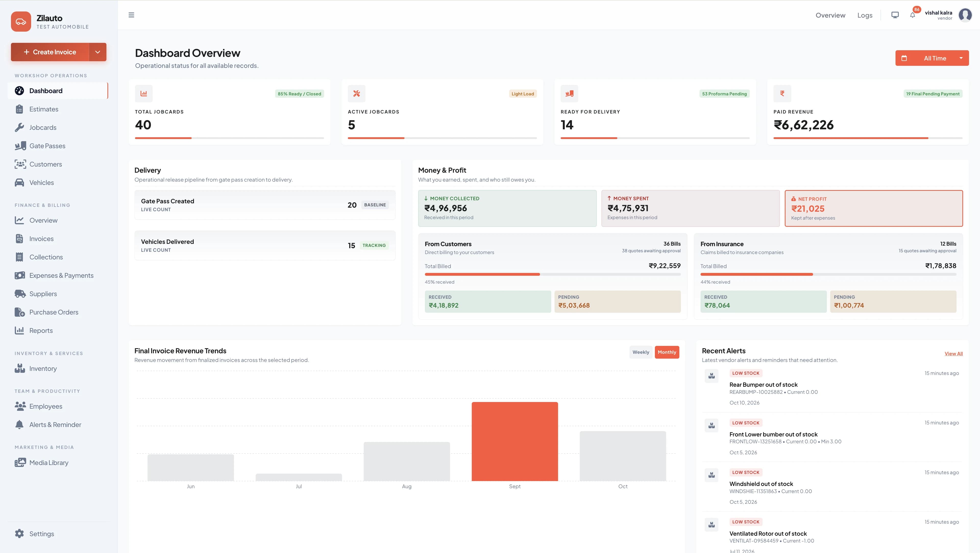Open Employees menu item
Viewport: 980px width, 553px height.
click(57, 406)
